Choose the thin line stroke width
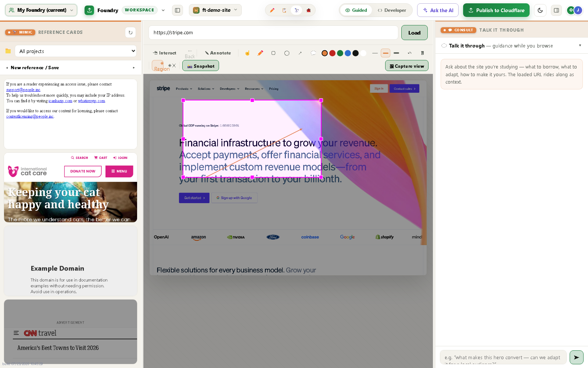Screen dimensions: 588x368 pos(375,53)
